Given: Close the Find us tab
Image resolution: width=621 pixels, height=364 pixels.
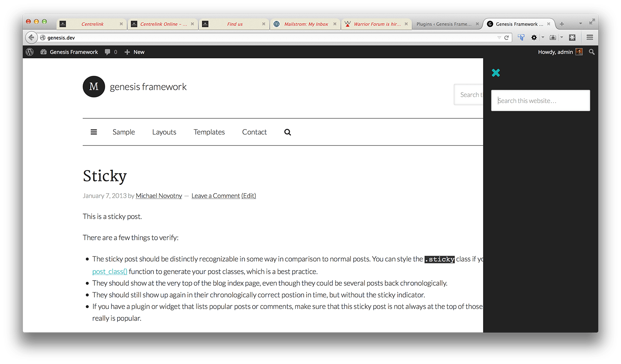Looking at the screenshot, I should click(264, 24).
